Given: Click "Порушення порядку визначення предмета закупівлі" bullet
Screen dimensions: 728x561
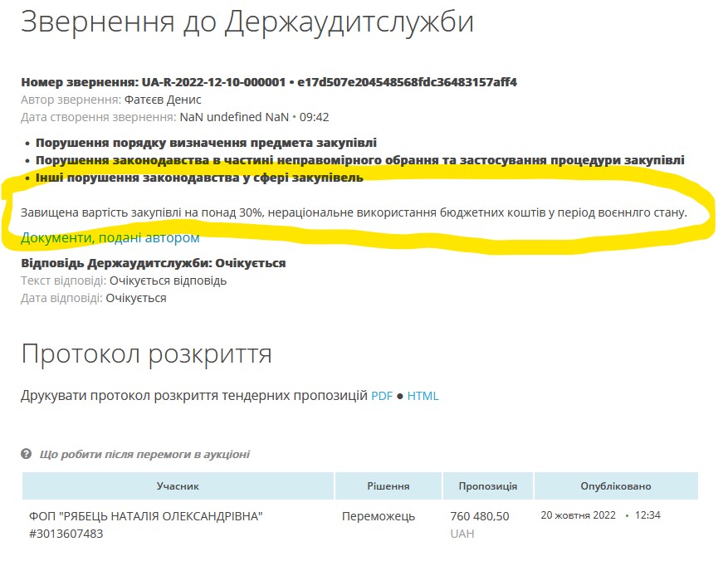Looking at the screenshot, I should tap(206, 143).
